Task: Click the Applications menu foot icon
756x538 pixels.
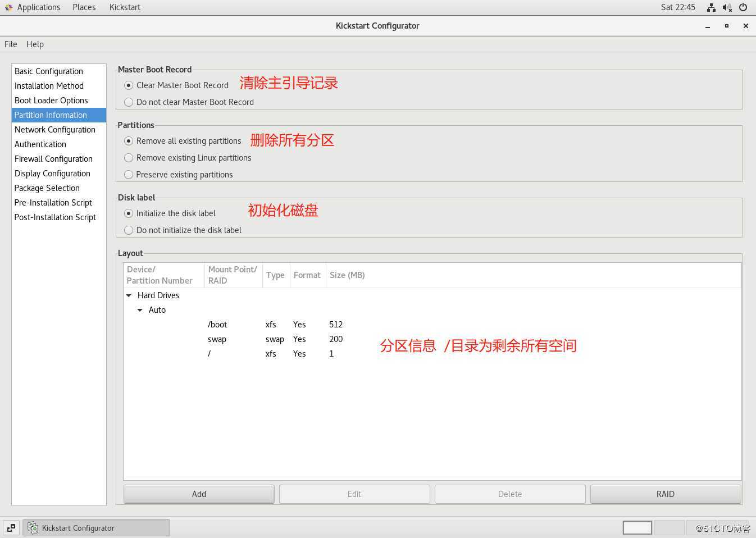Action: [8, 7]
